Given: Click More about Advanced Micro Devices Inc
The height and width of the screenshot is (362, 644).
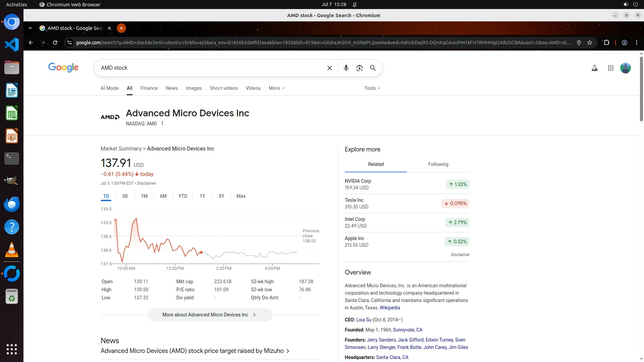Looking at the screenshot, I should (x=210, y=315).
